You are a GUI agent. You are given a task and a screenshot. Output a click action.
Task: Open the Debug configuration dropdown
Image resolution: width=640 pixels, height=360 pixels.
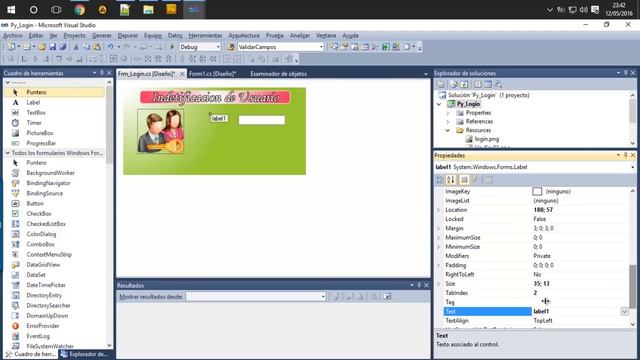218,47
